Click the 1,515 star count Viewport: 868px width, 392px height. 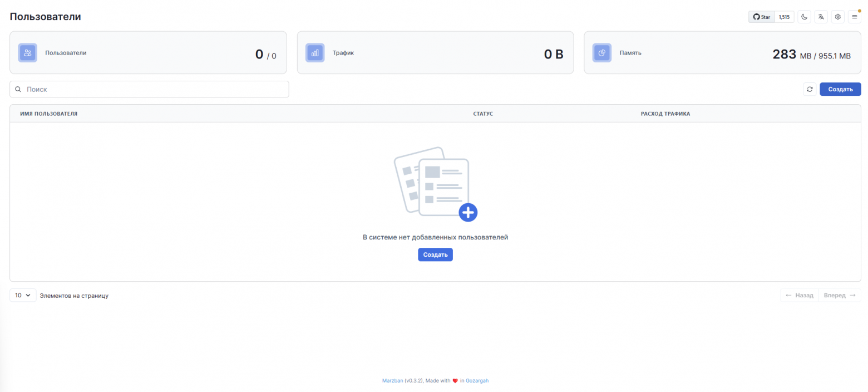(784, 17)
